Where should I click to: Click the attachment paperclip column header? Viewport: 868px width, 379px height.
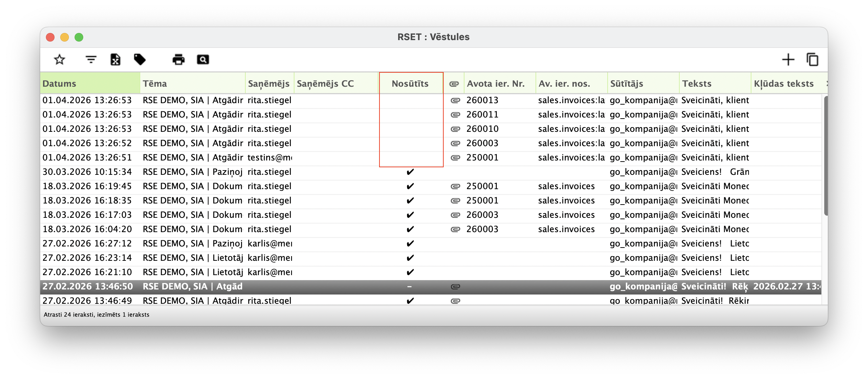[x=454, y=84]
